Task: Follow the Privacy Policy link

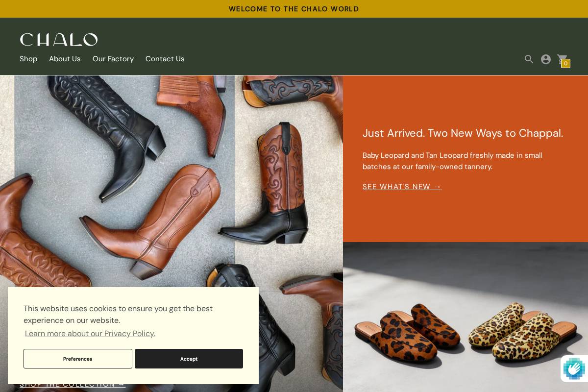Action: click(x=90, y=334)
